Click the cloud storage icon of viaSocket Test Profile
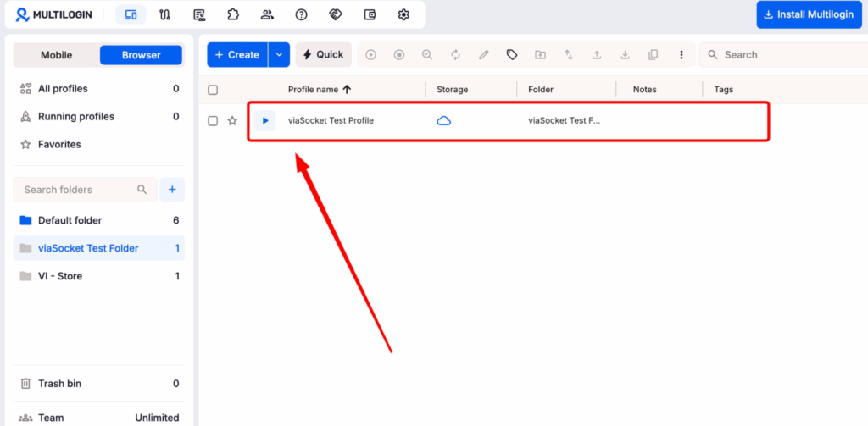868x426 pixels. 444,120
